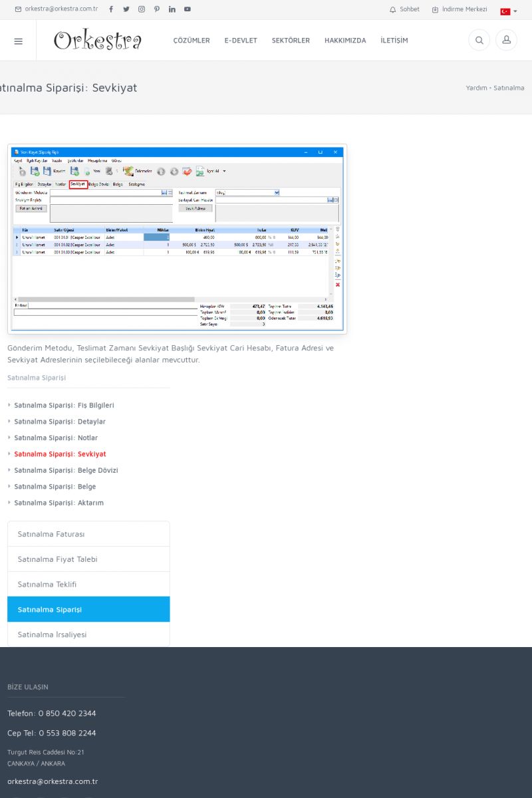Open the SEKTÖRLER menu

tap(291, 41)
